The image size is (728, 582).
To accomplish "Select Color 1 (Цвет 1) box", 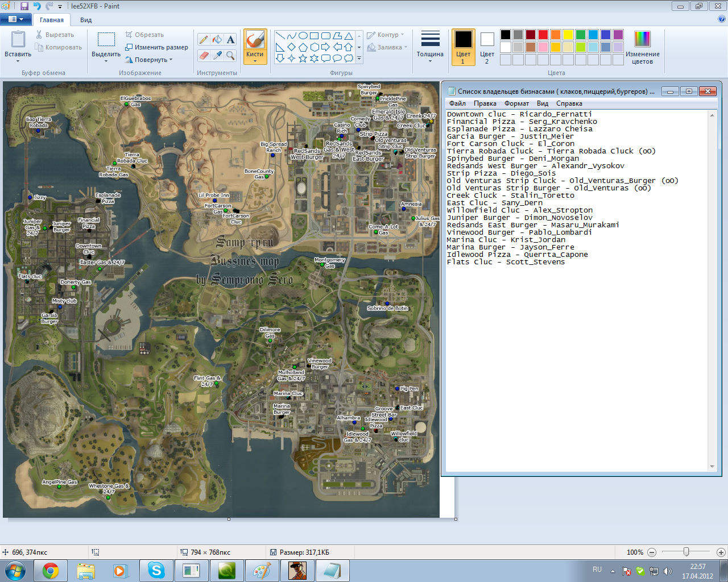I will (463, 47).
